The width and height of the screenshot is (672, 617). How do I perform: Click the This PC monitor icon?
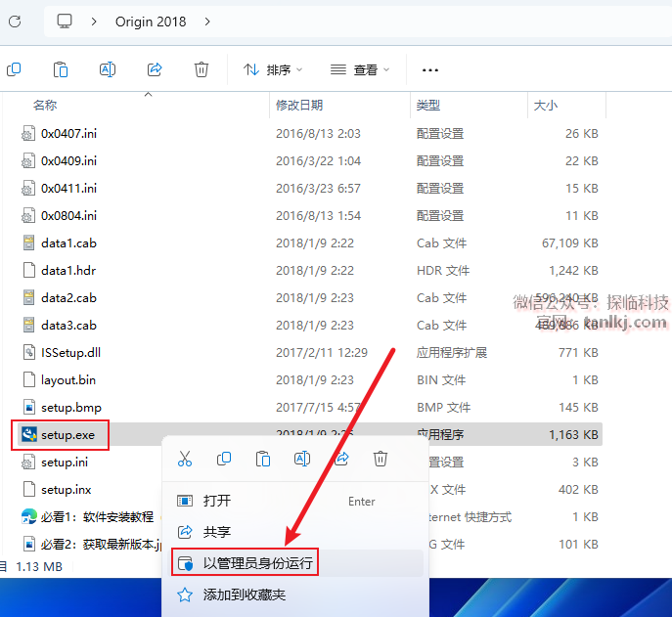pyautogui.click(x=65, y=21)
